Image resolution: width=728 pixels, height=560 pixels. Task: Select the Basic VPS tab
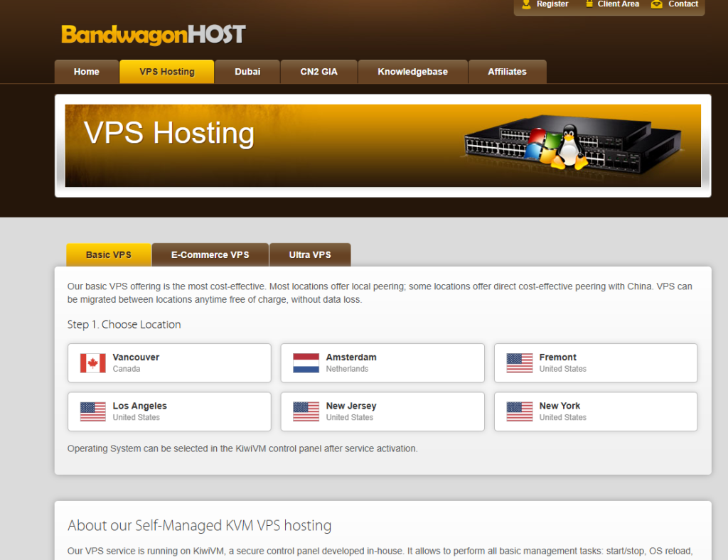tap(109, 254)
